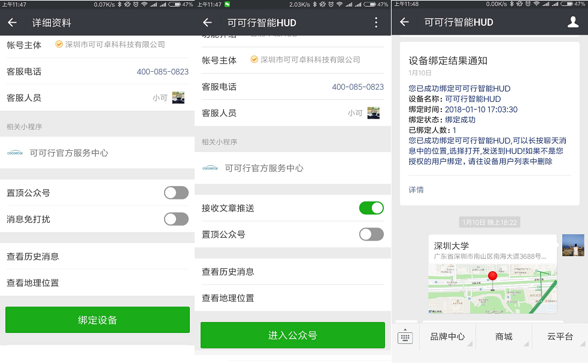The width and height of the screenshot is (588, 364).
Task: Open 查看地理位置 in the middle screen
Action: pos(292,298)
